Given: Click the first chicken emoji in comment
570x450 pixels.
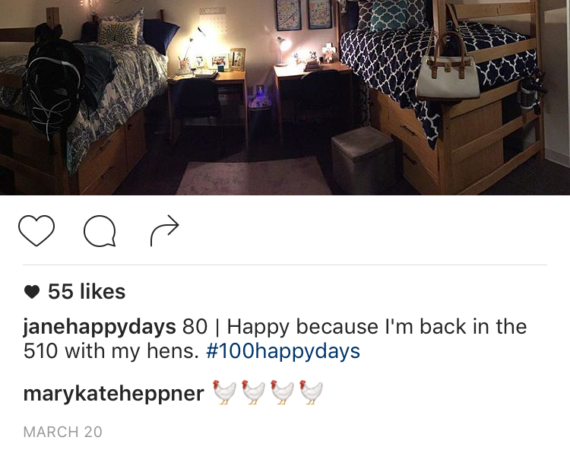Looking at the screenshot, I should tap(224, 392).
